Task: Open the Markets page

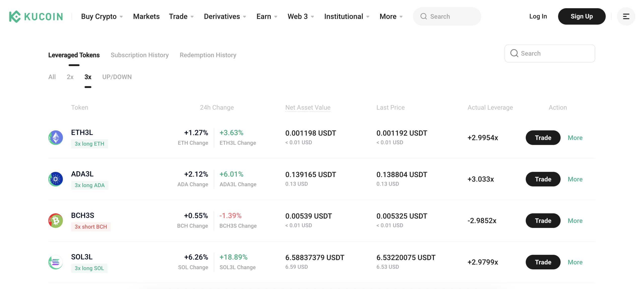Action: coord(146,17)
